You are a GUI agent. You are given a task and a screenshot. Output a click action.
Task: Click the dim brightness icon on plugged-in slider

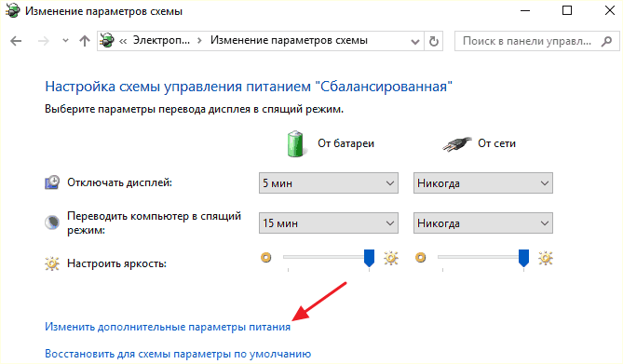click(420, 258)
